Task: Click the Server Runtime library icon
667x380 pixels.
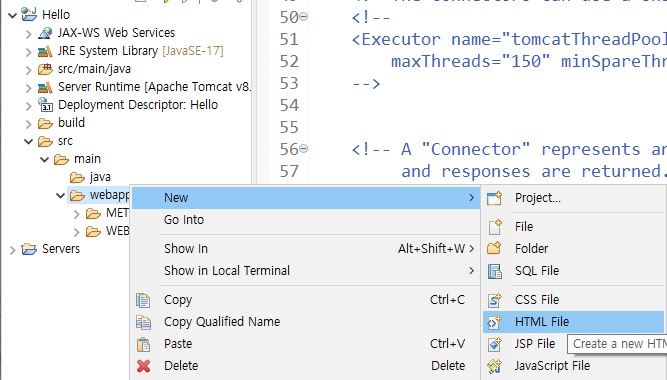Action: tap(45, 87)
